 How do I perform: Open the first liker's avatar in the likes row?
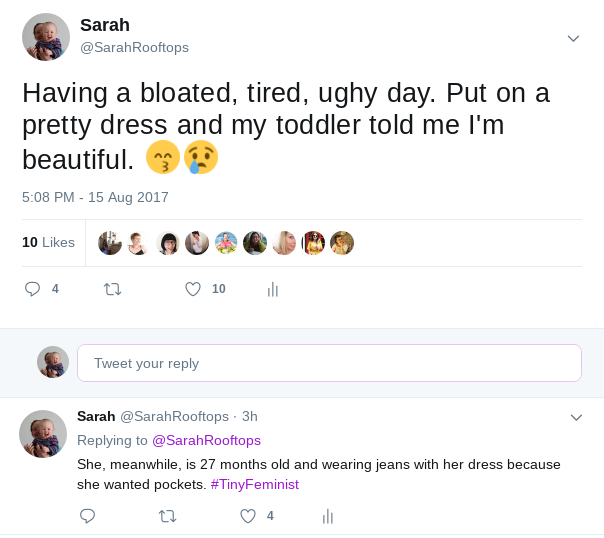(x=110, y=243)
